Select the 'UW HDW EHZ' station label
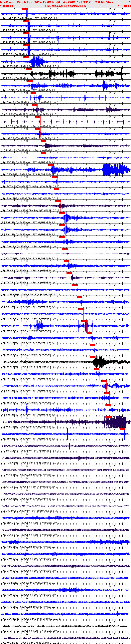 pyautogui.click(x=10, y=595)
